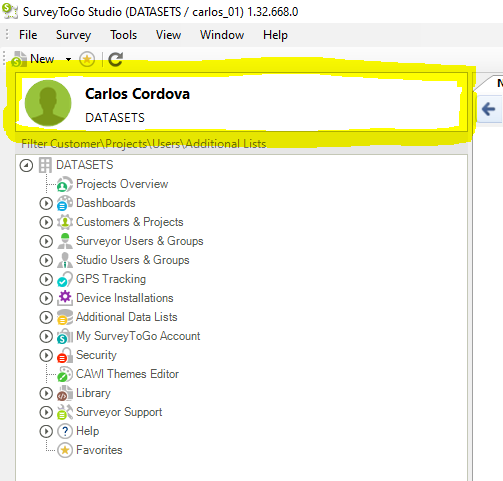Viewport: 503px width, 481px height.
Task: Click the blue back arrow icon
Action: coord(488,109)
